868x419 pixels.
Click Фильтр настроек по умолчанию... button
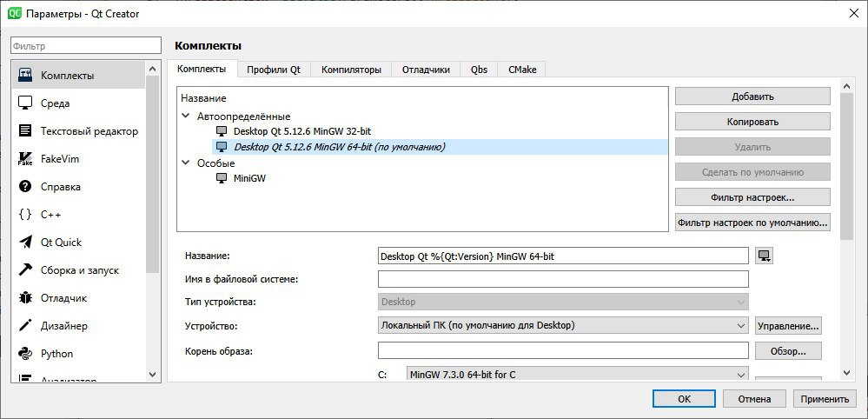point(752,223)
